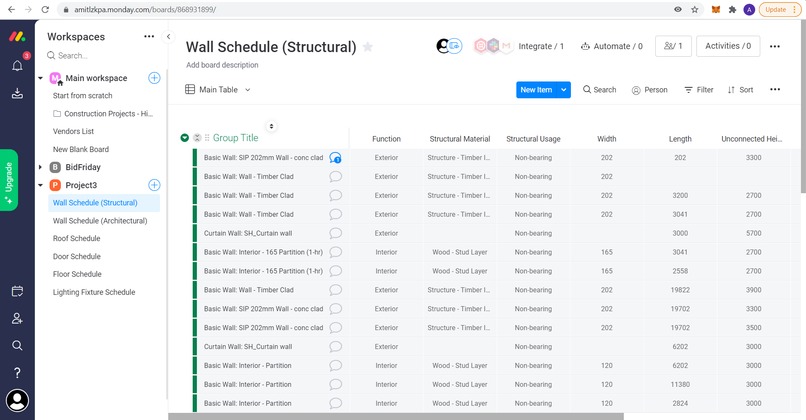Click Chrome Update button
The height and width of the screenshot is (420, 806).
pos(780,9)
